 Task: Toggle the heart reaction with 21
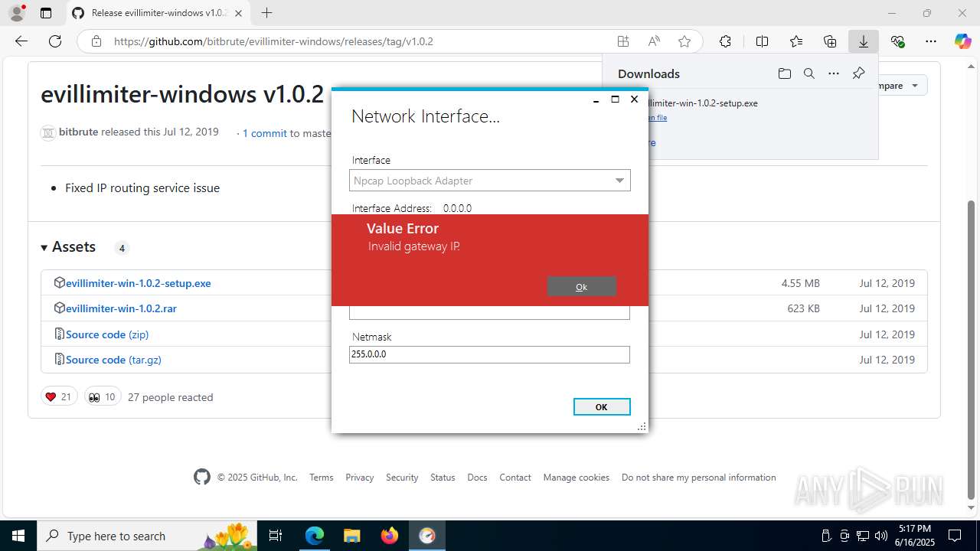59,396
